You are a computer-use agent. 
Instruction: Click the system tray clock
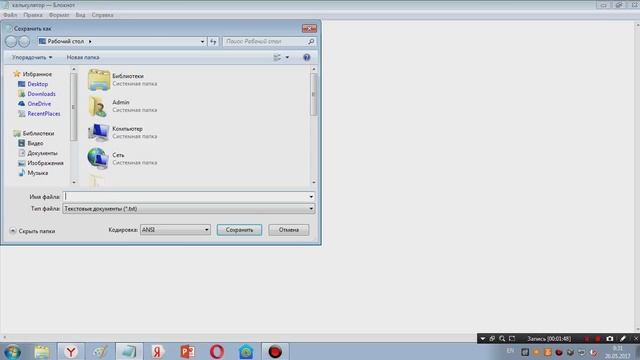click(x=618, y=352)
